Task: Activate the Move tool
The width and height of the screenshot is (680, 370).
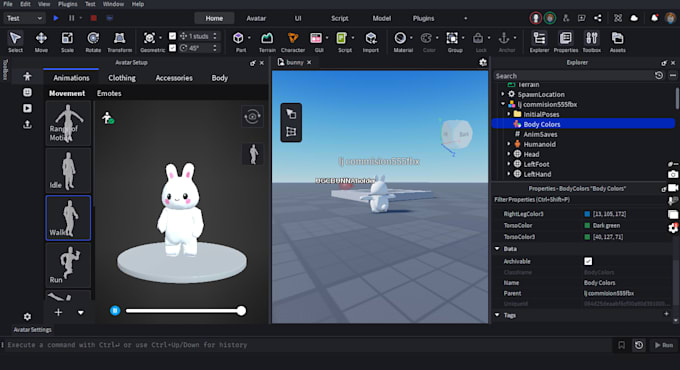Action: click(x=41, y=42)
